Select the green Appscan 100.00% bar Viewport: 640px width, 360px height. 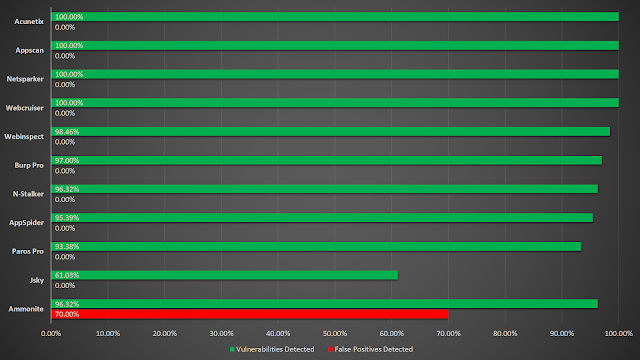pyautogui.click(x=335, y=45)
